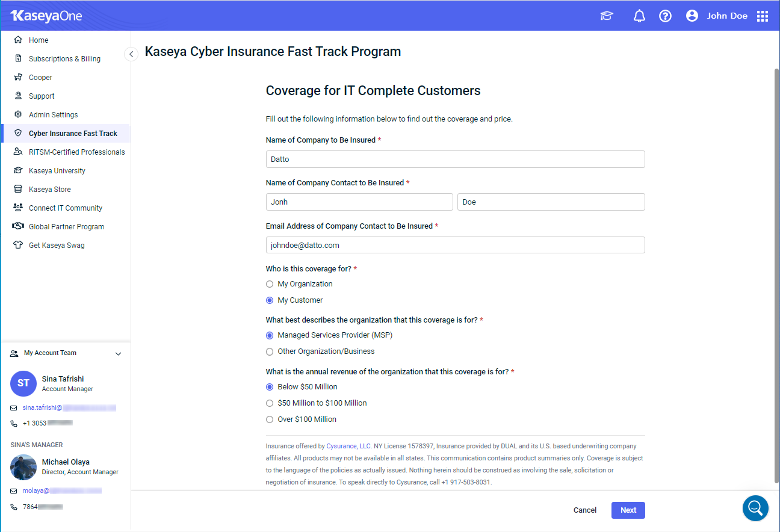The width and height of the screenshot is (780, 532).
Task: Collapse the left sidebar with the chevron
Action: (131, 54)
